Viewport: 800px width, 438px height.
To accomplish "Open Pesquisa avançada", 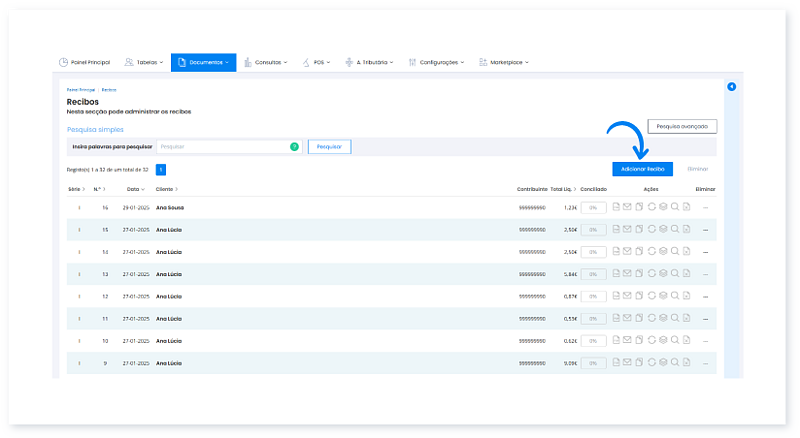I will coord(682,127).
